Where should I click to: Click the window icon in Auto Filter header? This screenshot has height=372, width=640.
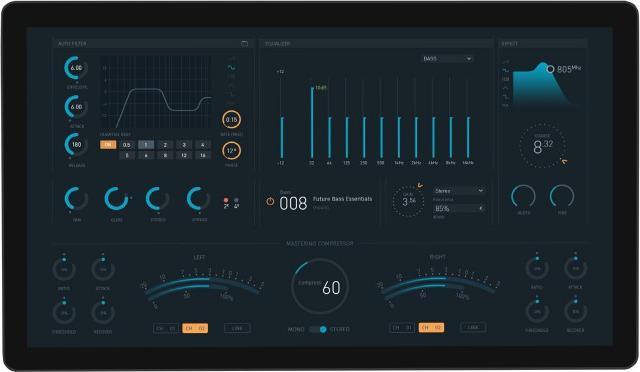(244, 44)
